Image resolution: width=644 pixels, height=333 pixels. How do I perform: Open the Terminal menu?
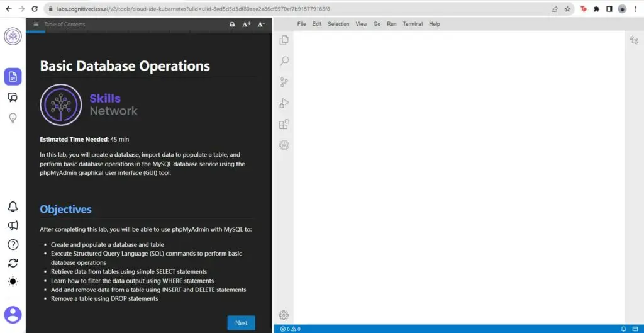[x=413, y=25]
